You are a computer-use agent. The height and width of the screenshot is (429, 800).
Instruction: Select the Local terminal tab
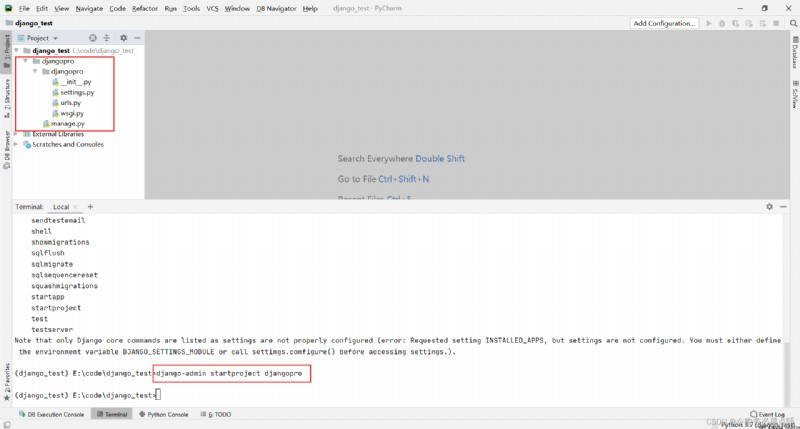click(61, 207)
